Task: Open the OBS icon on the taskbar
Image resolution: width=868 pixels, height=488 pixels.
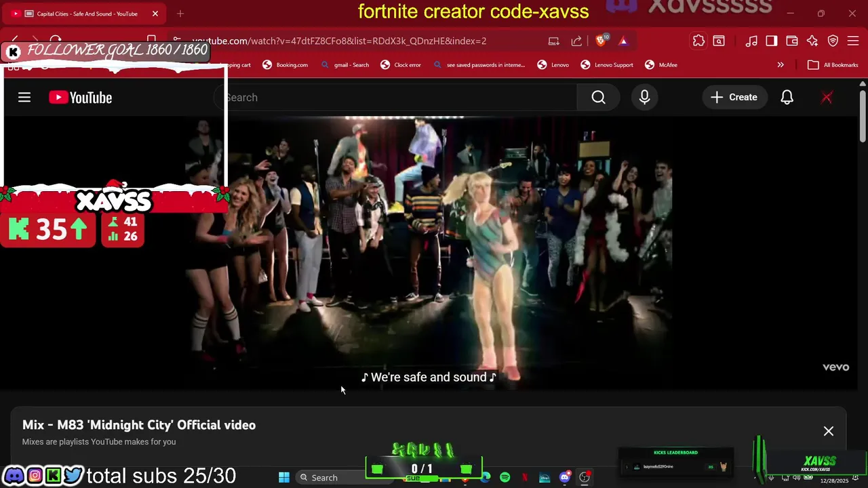Action: 585,478
